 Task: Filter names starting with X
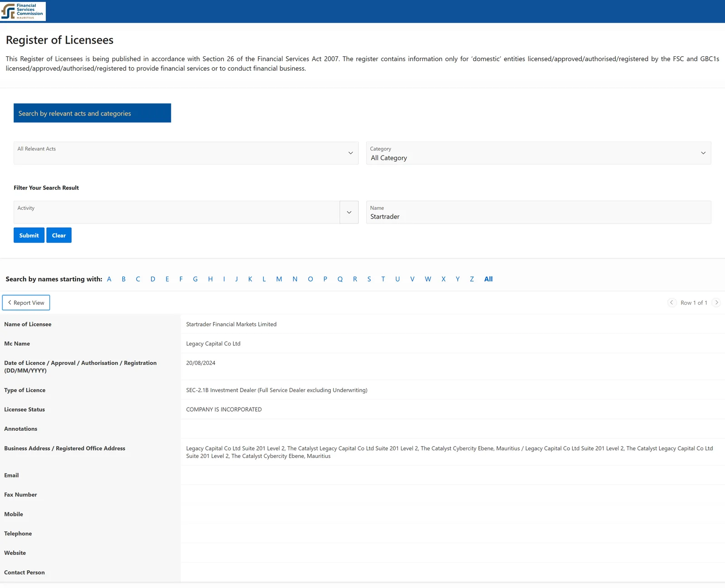[444, 279]
